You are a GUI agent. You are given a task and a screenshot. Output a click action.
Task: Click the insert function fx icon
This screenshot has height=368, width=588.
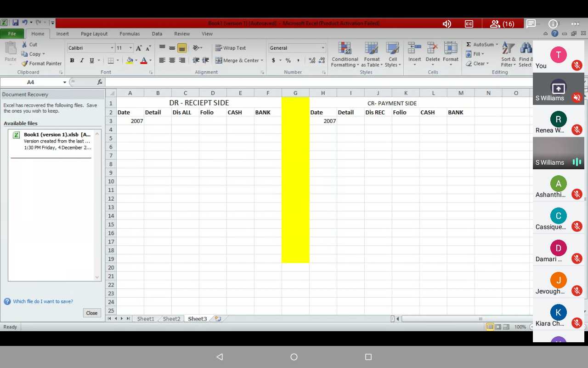100,82
